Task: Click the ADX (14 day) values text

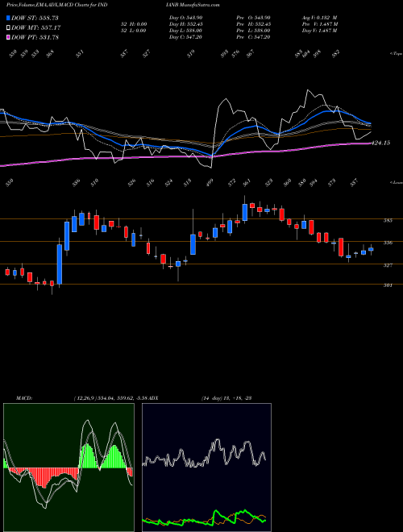Action: click(226, 397)
